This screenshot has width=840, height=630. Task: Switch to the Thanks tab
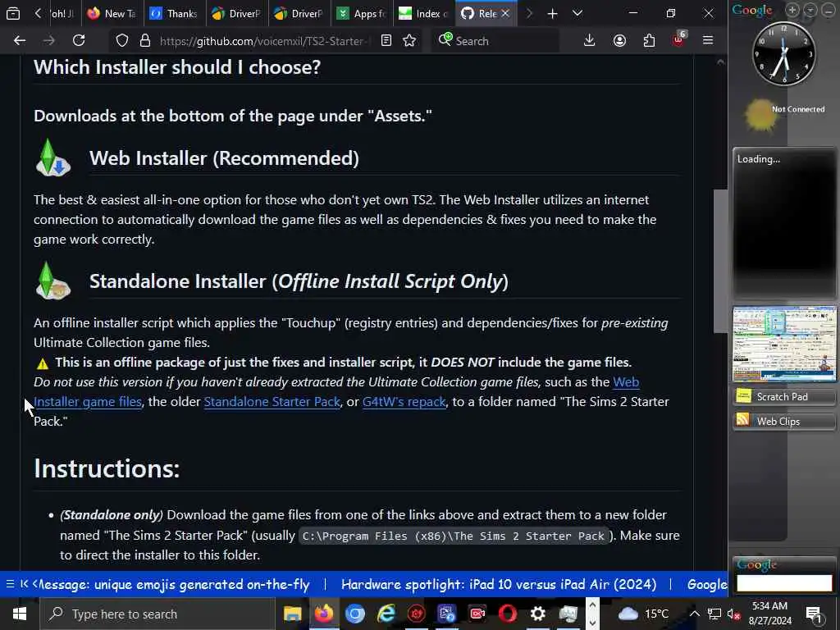click(x=173, y=13)
